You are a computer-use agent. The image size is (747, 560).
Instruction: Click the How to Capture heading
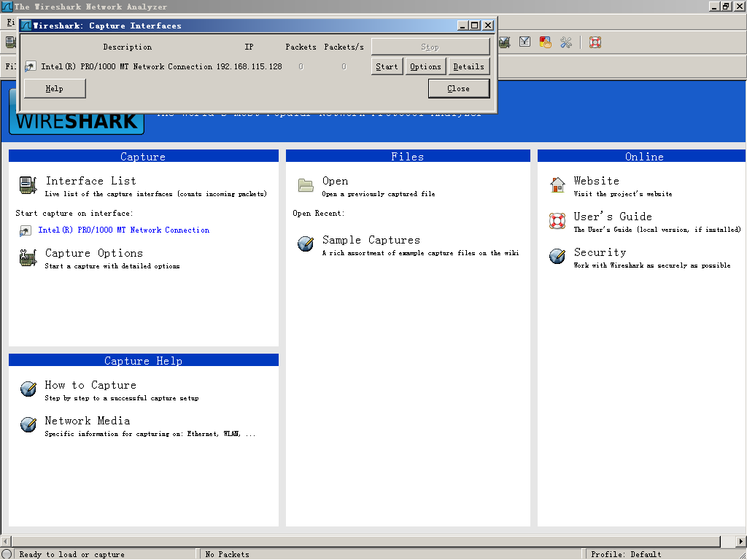[90, 385]
